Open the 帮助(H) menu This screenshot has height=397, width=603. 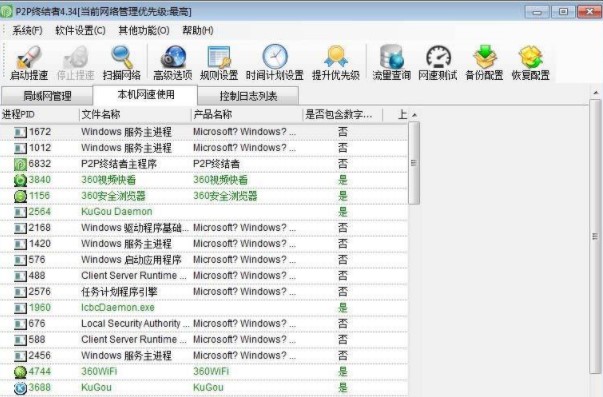click(x=198, y=30)
